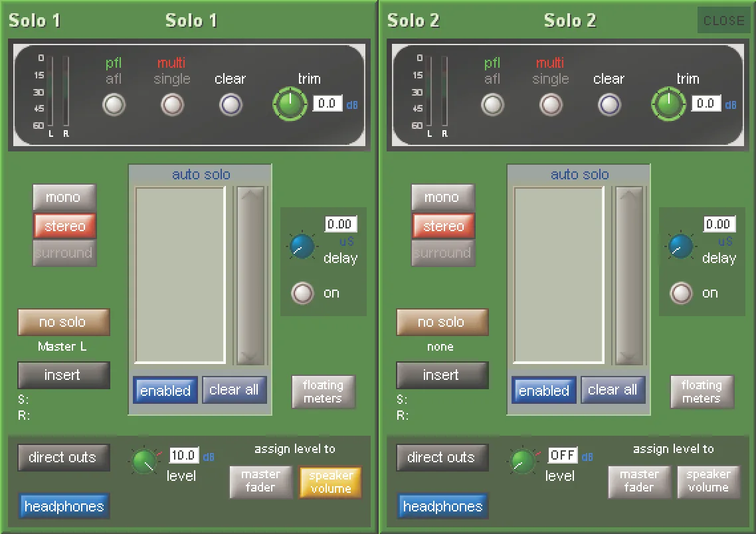Click Solo 1 auto solo scroll down arrow
Image resolution: width=756 pixels, height=534 pixels.
(x=250, y=357)
